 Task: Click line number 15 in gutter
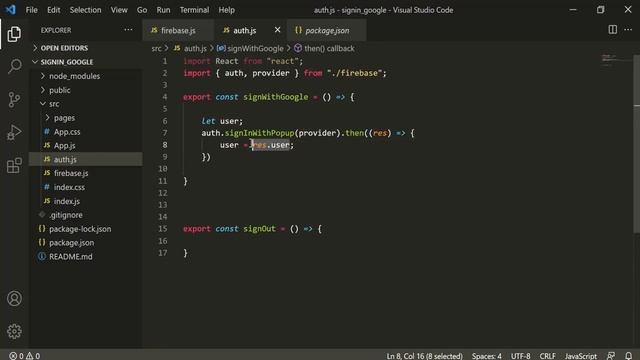[163, 229]
